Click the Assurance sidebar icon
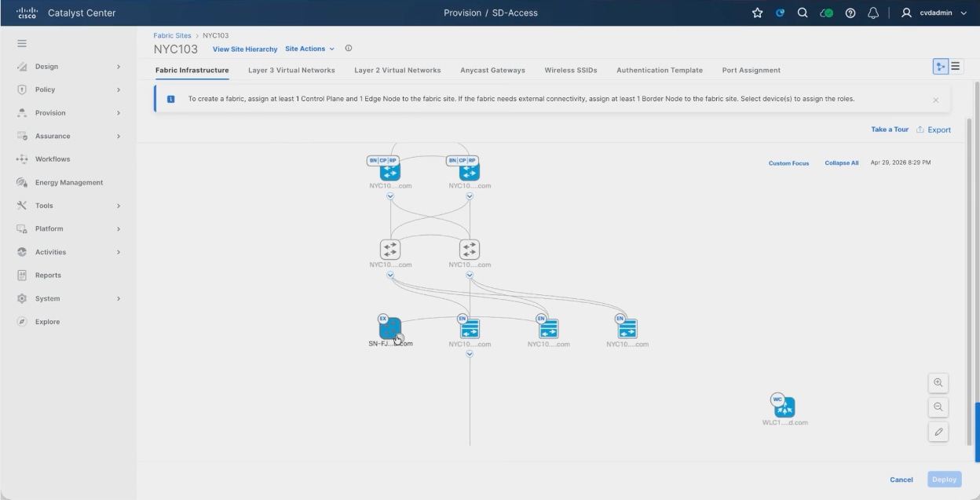 [x=22, y=136]
